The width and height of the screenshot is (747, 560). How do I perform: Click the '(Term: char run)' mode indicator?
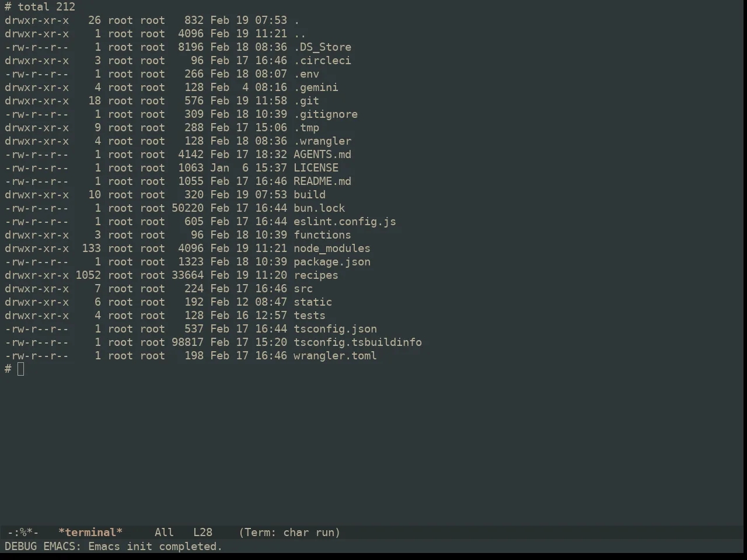[289, 532]
